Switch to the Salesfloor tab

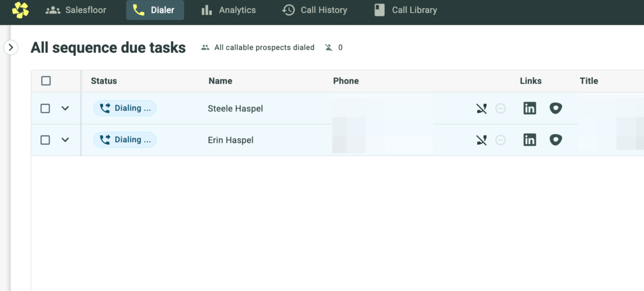76,10
